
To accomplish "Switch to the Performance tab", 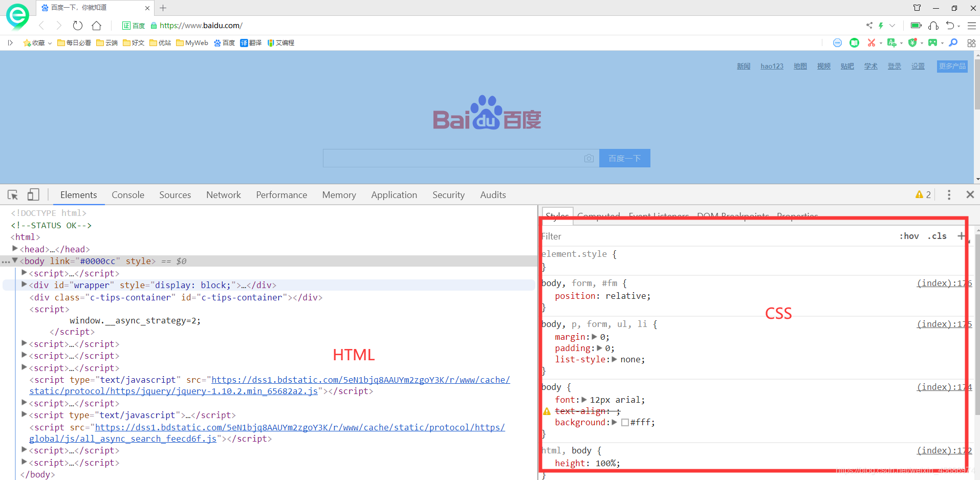I will point(281,195).
